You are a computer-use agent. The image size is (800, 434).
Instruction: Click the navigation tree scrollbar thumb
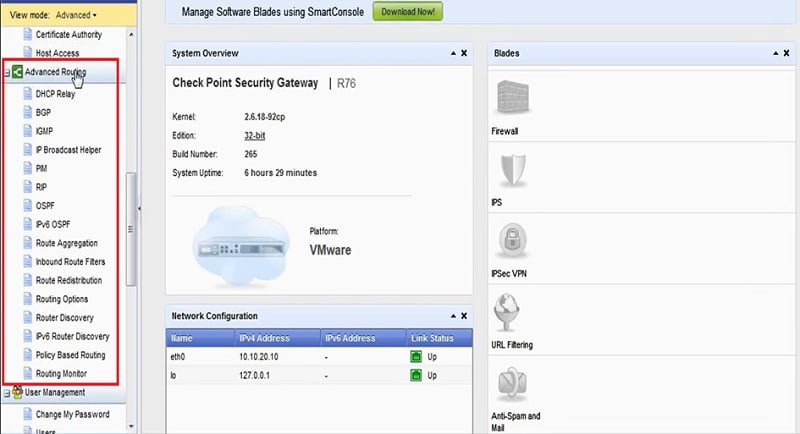point(131,229)
